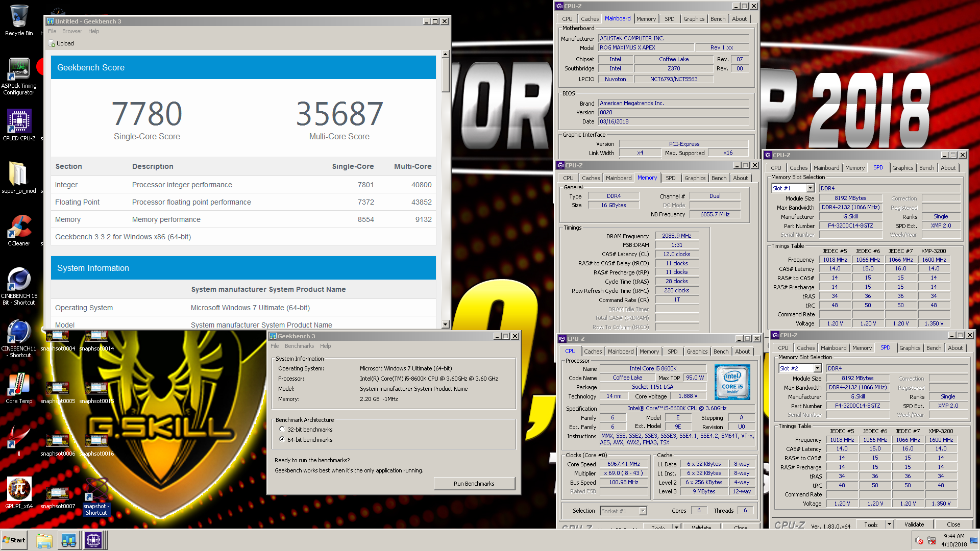Launch the CCleaner desktop shortcut

click(19, 230)
